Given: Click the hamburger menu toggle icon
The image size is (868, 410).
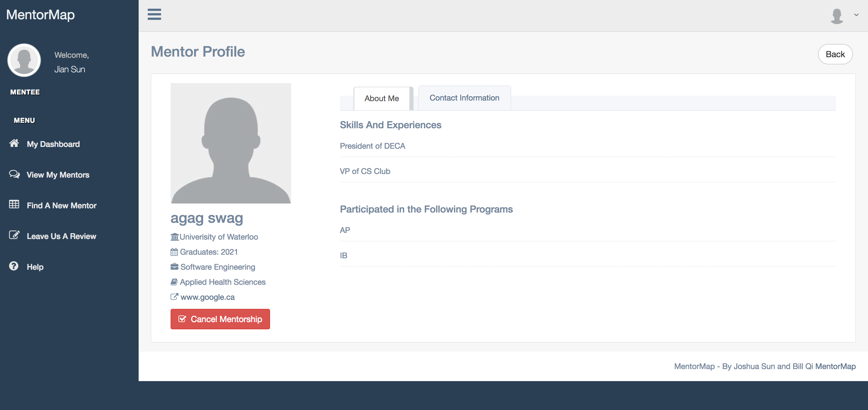Looking at the screenshot, I should pyautogui.click(x=154, y=14).
